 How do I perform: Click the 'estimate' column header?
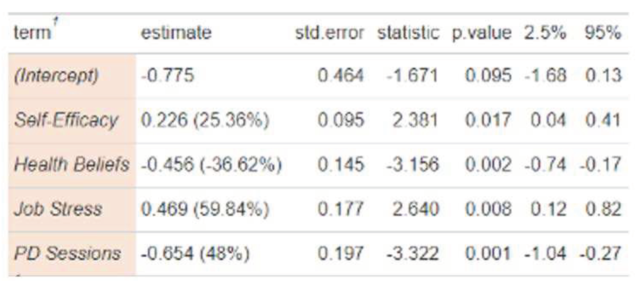pyautogui.click(x=176, y=33)
